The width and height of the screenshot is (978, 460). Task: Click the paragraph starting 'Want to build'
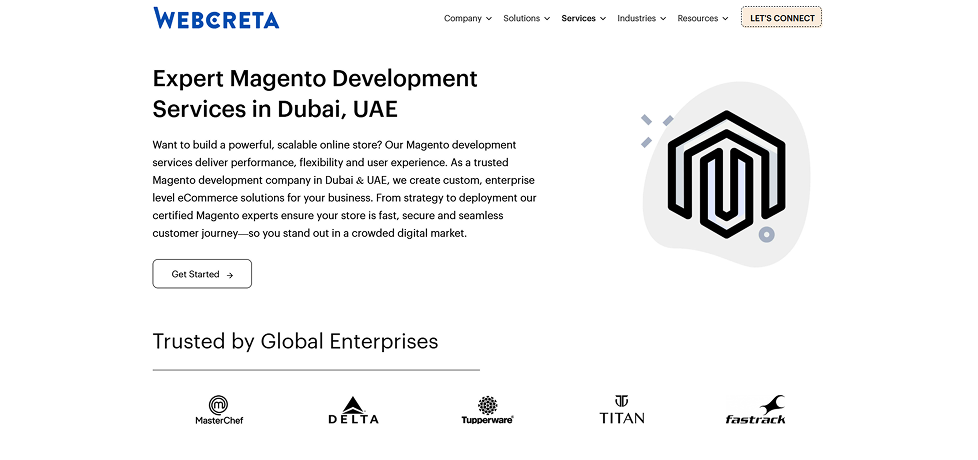coord(344,189)
